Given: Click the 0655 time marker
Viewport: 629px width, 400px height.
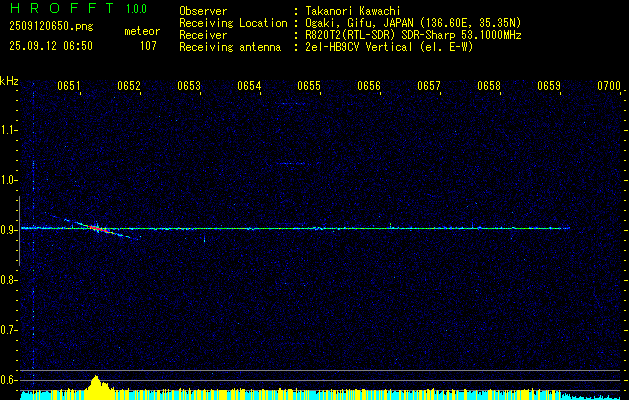Looking at the screenshot, I should 309,86.
